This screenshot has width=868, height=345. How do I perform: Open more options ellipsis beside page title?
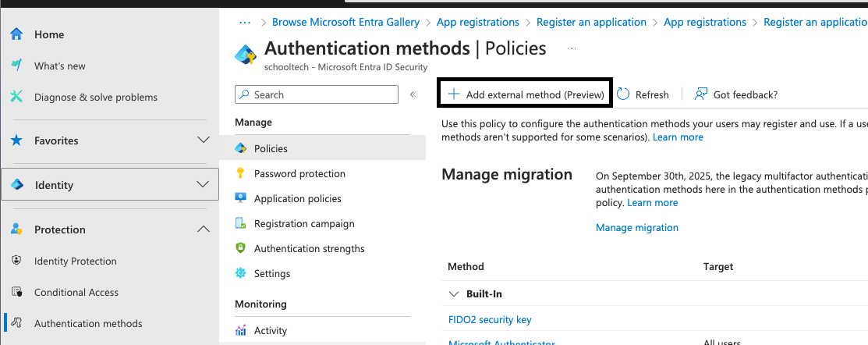572,48
